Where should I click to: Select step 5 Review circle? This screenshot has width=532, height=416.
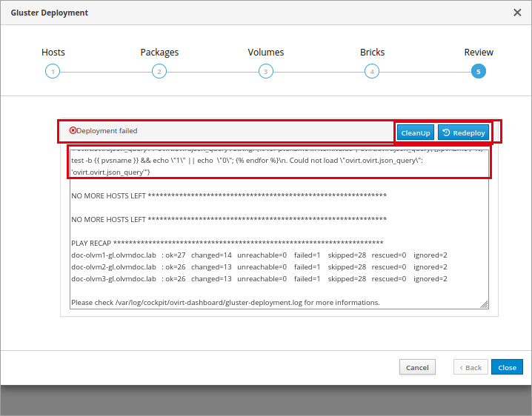pos(479,72)
